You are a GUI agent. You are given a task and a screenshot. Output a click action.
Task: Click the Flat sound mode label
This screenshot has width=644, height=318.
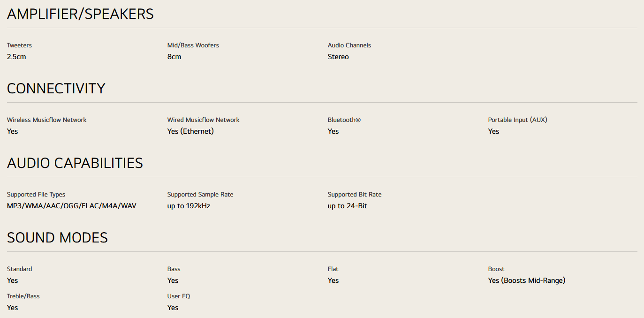click(x=333, y=269)
